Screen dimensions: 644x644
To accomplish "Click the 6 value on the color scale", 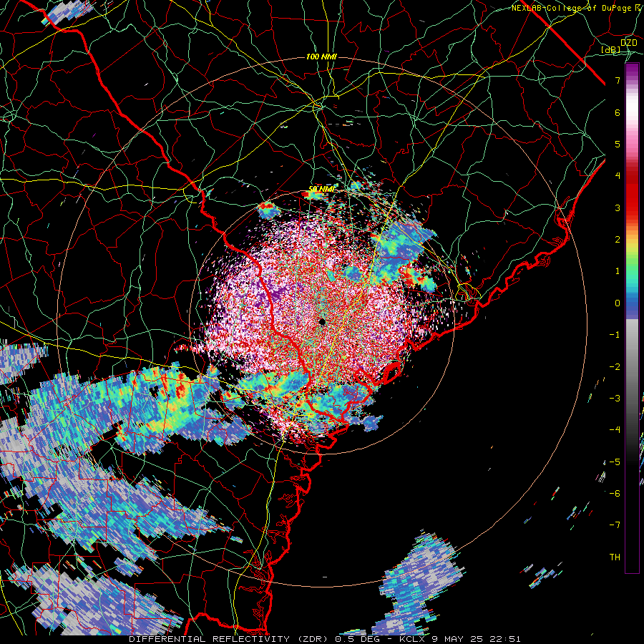I will (618, 112).
